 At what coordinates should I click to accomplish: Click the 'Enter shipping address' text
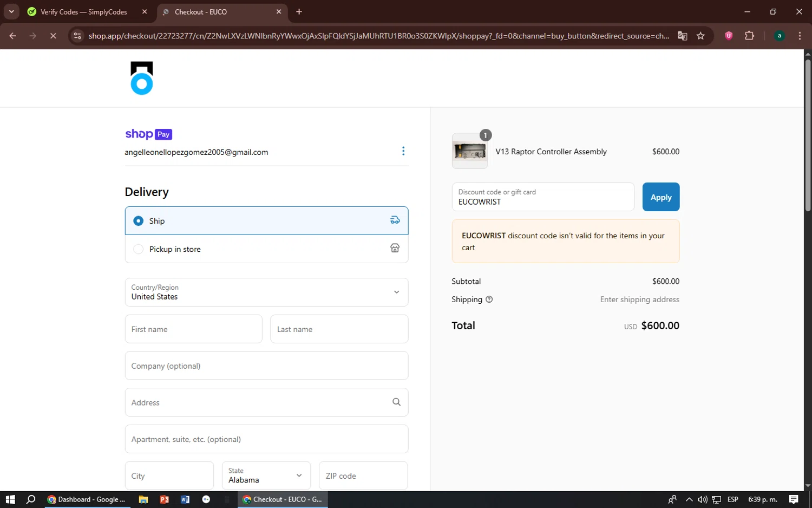[639, 299]
